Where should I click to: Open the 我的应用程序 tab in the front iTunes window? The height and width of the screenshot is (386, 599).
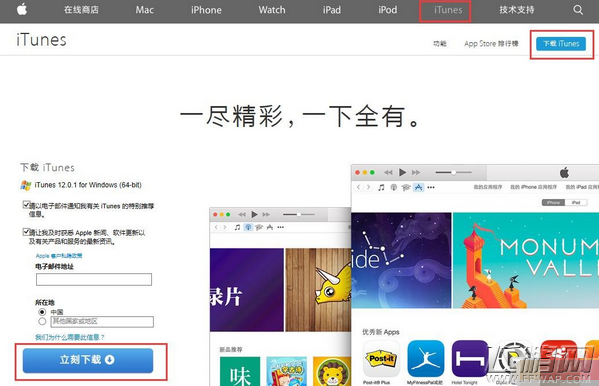(x=488, y=187)
